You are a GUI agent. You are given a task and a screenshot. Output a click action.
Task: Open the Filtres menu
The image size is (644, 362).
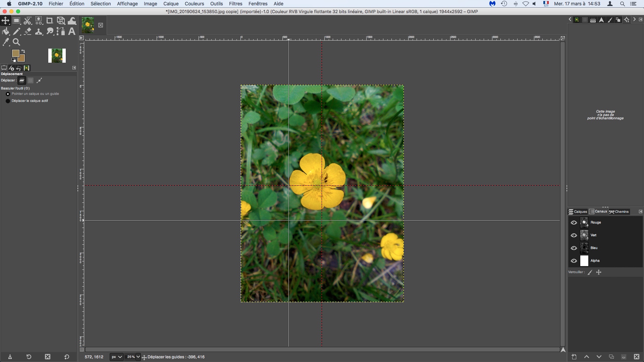pos(235,4)
